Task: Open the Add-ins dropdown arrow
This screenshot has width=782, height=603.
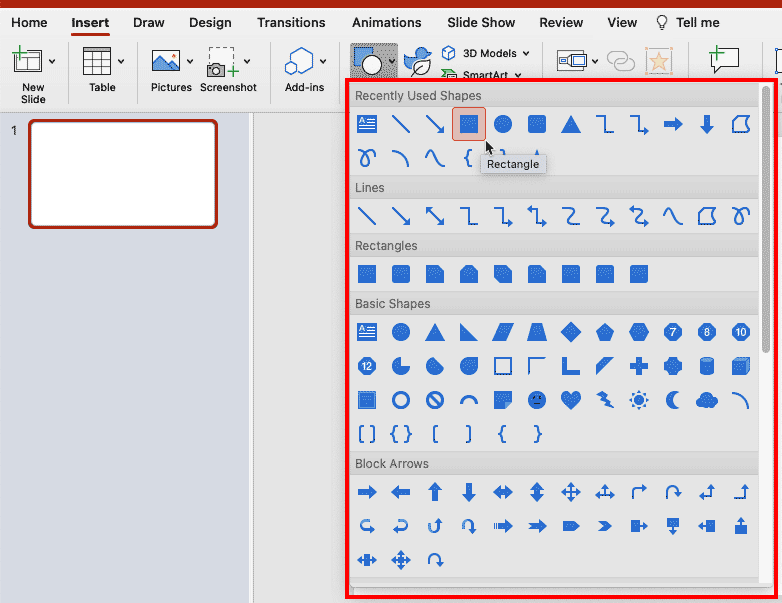Action: (x=323, y=61)
